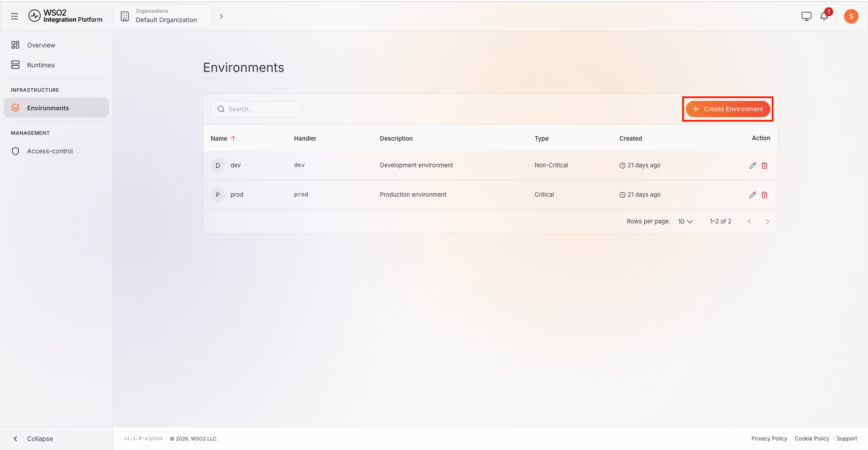Image resolution: width=868 pixels, height=450 pixels.
Task: Click Create Environment button
Action: [x=728, y=109]
